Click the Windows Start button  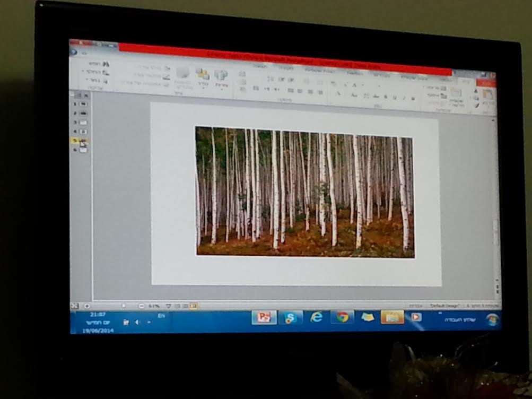point(492,320)
